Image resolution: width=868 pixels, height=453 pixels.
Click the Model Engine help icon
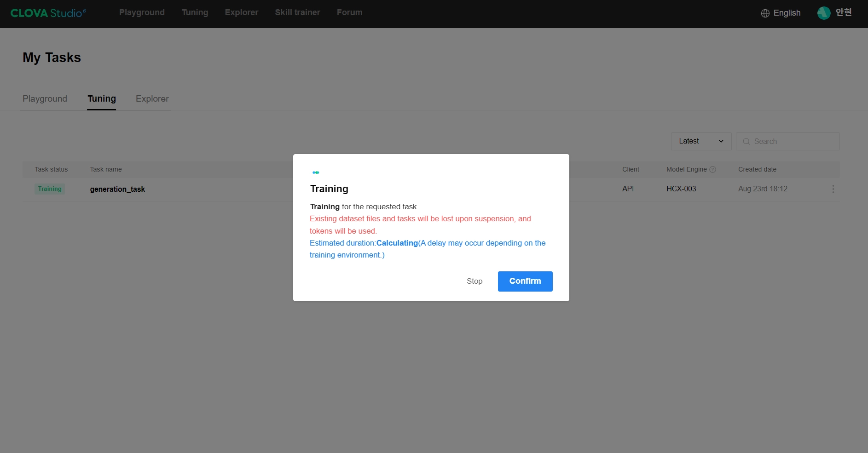click(x=712, y=169)
